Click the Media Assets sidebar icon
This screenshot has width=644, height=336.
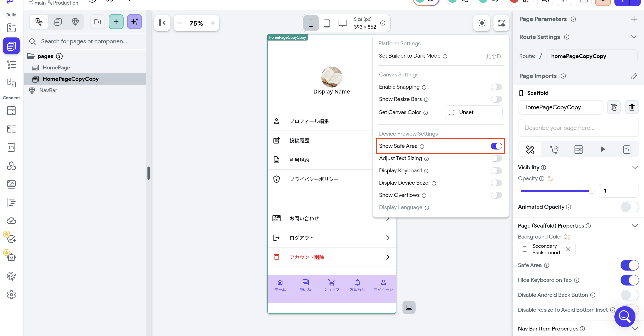(11, 184)
